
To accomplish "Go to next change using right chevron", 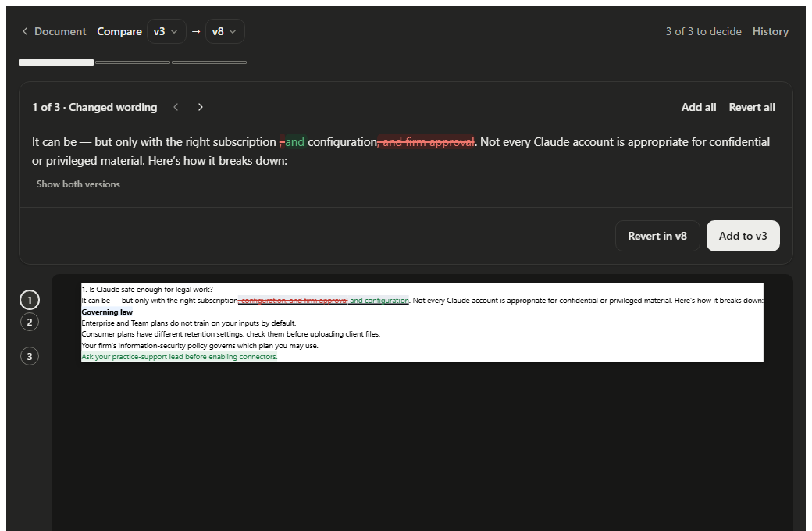I will 201,107.
